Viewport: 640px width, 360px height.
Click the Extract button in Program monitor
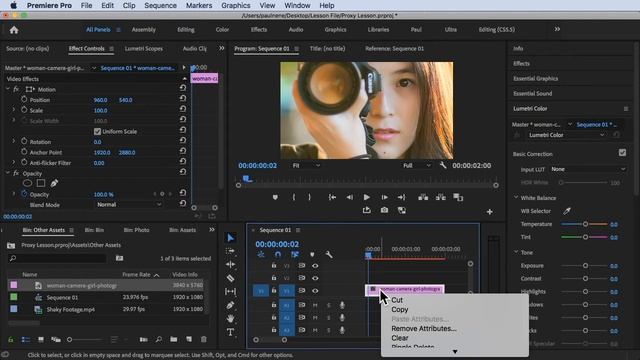[x=440, y=197]
